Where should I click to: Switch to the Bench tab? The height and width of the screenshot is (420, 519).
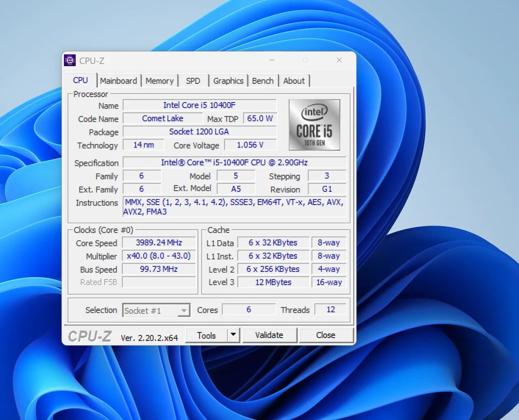pyautogui.click(x=263, y=81)
